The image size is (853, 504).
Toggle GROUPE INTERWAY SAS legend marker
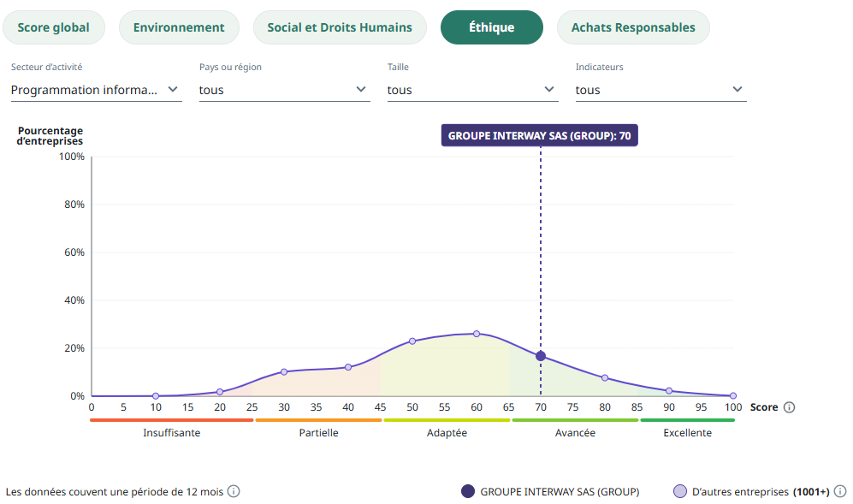(467, 491)
